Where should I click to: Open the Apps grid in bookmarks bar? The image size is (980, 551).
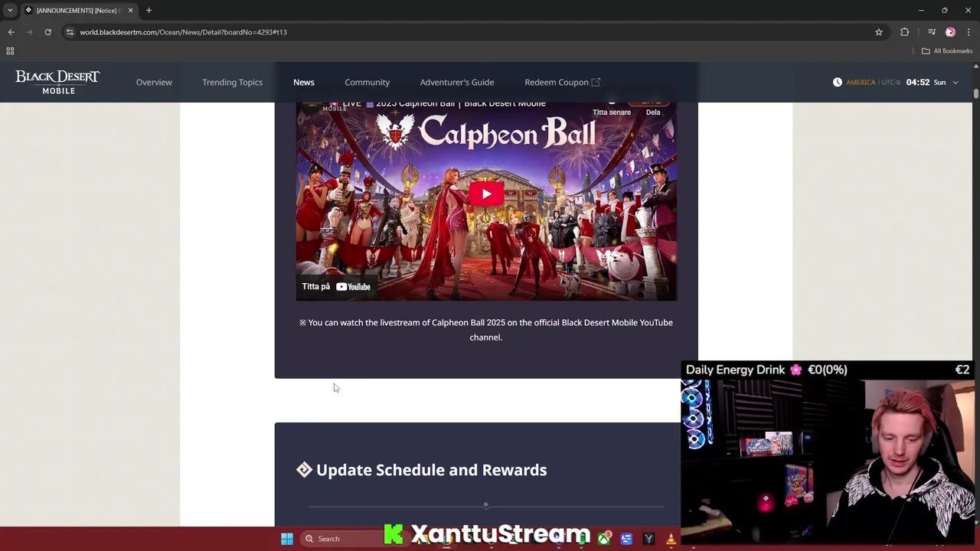click(x=10, y=51)
